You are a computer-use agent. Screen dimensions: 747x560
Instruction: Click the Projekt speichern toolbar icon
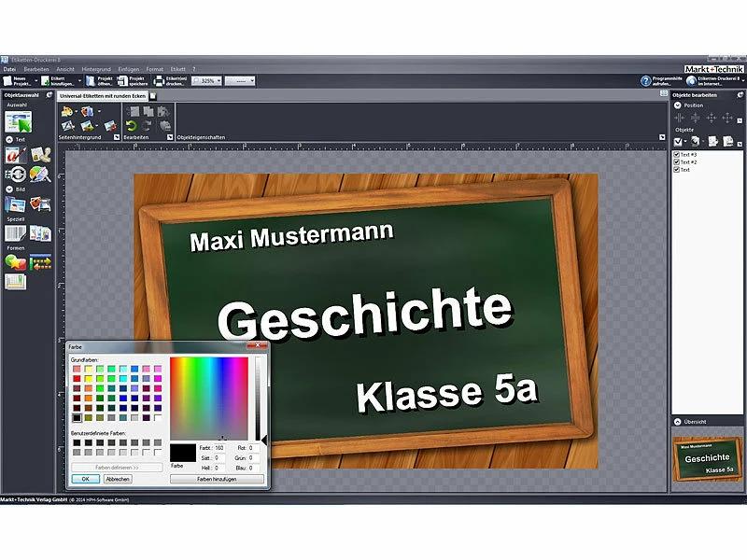point(120,81)
